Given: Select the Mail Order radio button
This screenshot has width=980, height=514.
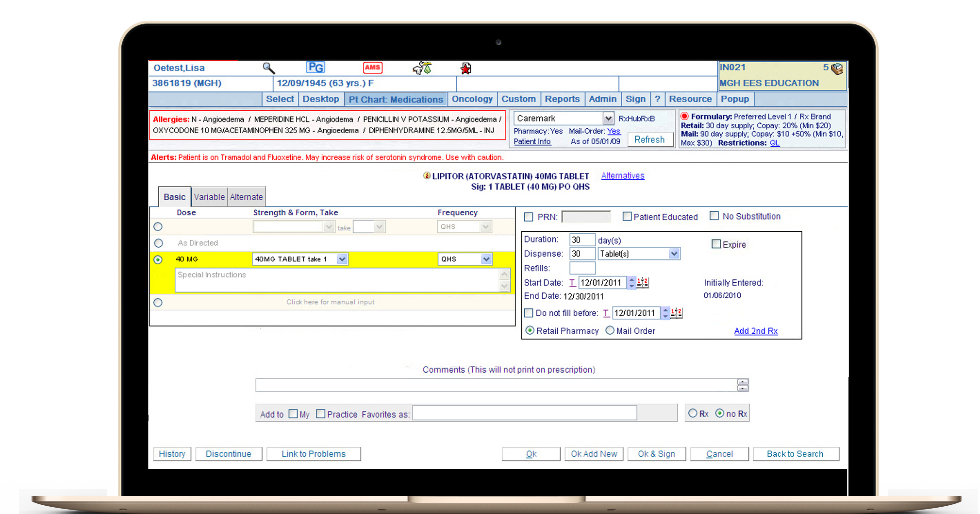Looking at the screenshot, I should pos(610,331).
